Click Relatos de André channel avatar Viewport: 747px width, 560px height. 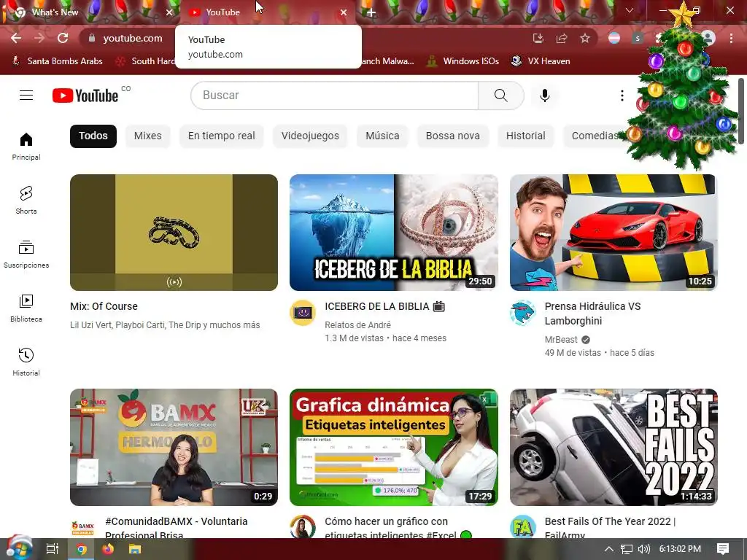pyautogui.click(x=303, y=313)
